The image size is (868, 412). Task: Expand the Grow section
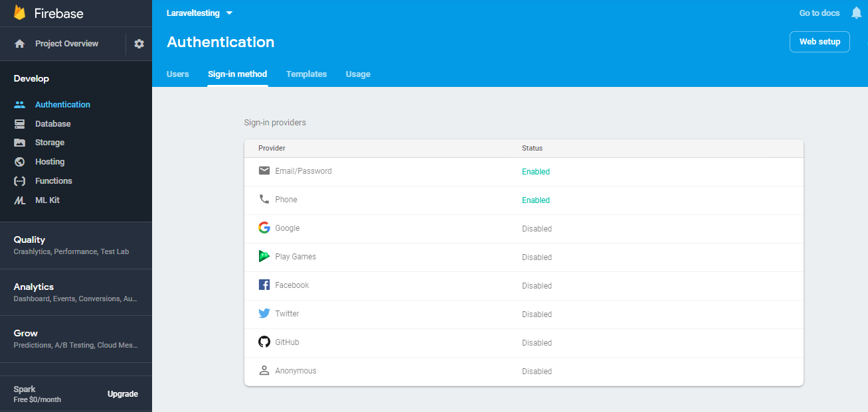[x=76, y=339]
